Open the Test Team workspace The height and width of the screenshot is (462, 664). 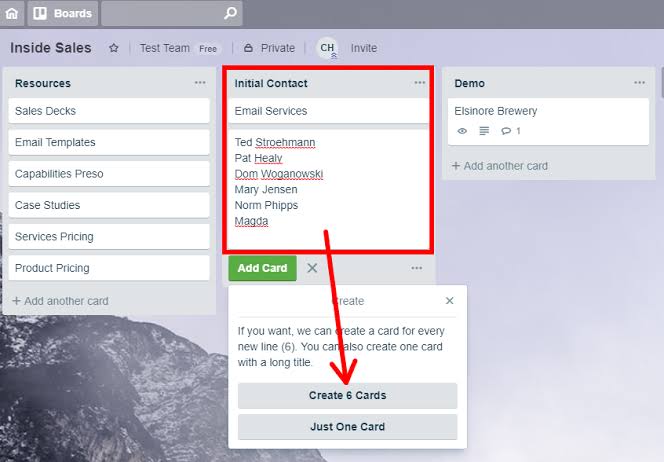(x=164, y=48)
